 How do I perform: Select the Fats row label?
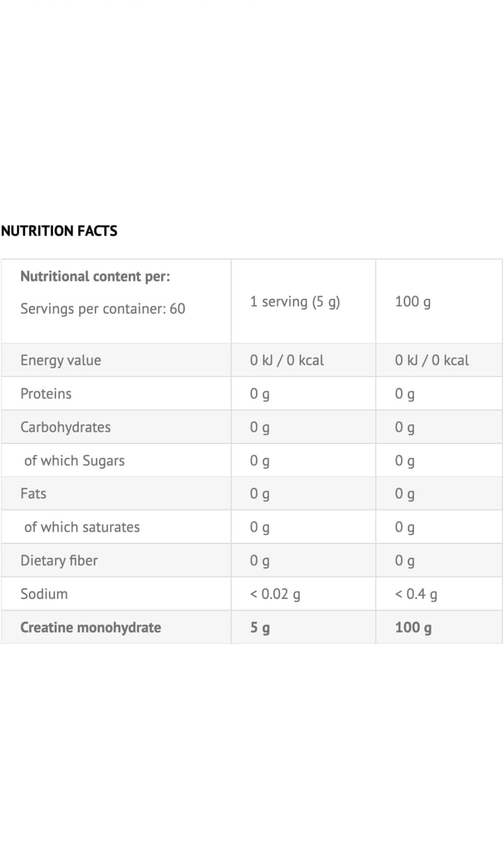(x=33, y=493)
